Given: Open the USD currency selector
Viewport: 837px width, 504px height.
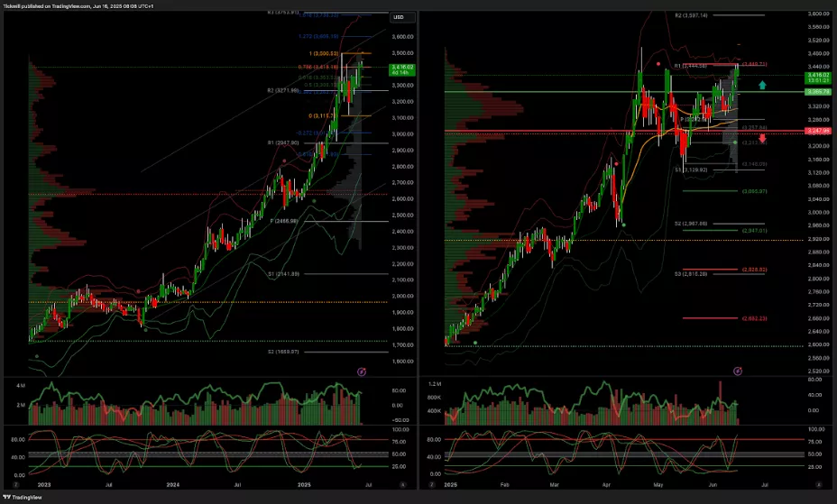Looking at the screenshot, I should point(397,17).
